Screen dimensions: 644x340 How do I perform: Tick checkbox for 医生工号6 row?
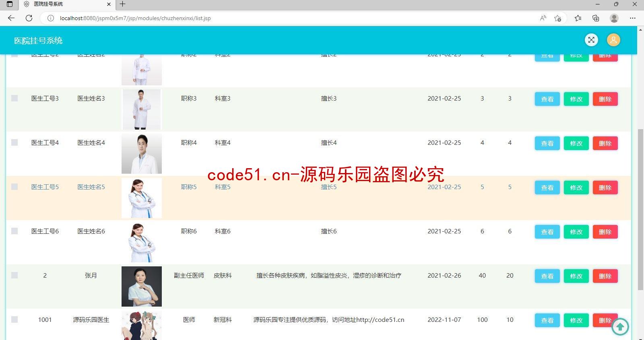pos(14,231)
